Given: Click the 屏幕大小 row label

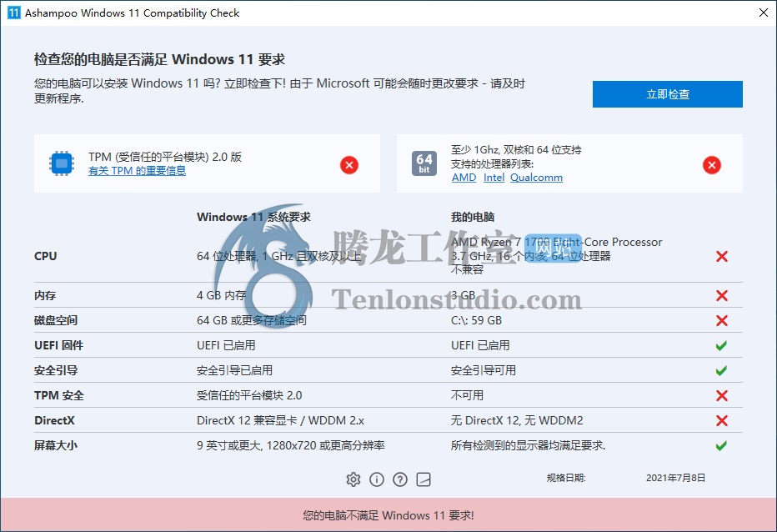Looking at the screenshot, I should tap(56, 445).
